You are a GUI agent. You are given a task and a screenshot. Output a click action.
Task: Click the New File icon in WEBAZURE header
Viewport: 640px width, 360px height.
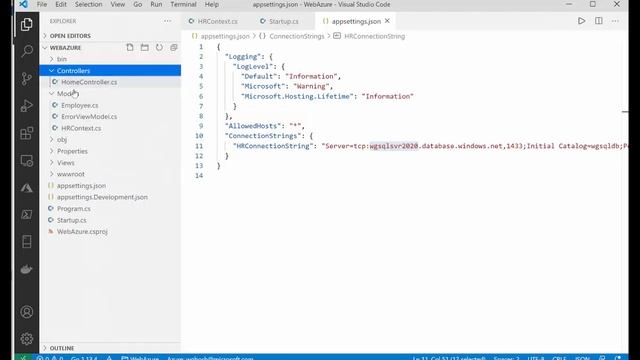[130, 47]
